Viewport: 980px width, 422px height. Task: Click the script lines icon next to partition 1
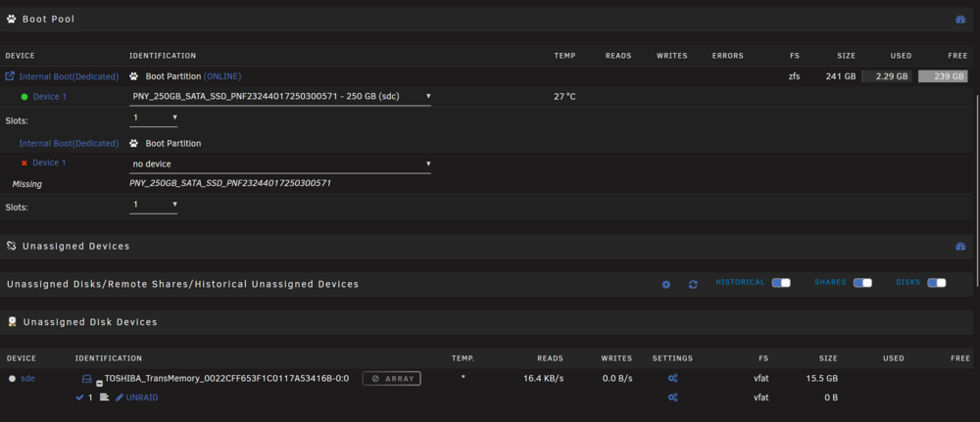click(x=105, y=397)
